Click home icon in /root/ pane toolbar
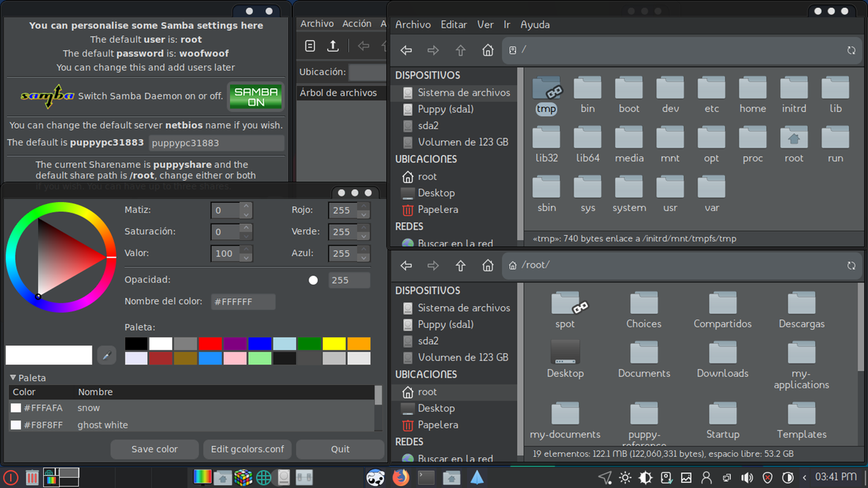Viewport: 868px width, 488px height. pyautogui.click(x=488, y=266)
